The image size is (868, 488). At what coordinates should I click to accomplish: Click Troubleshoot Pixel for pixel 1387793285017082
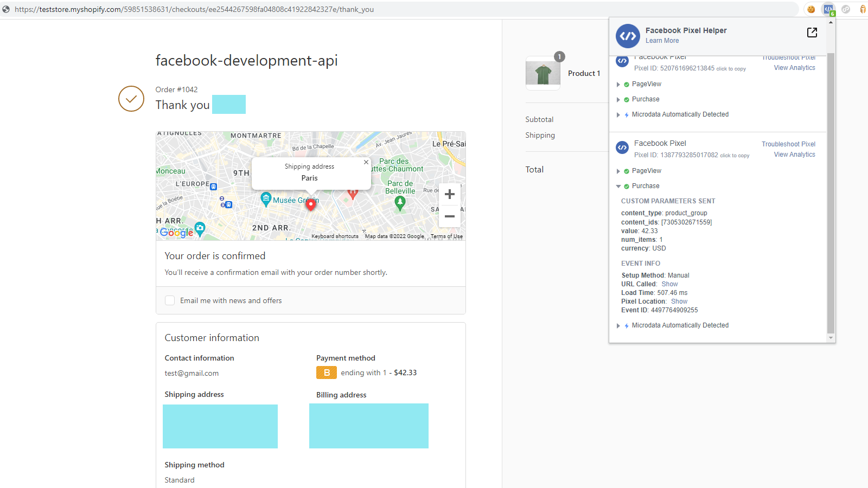pyautogui.click(x=788, y=144)
